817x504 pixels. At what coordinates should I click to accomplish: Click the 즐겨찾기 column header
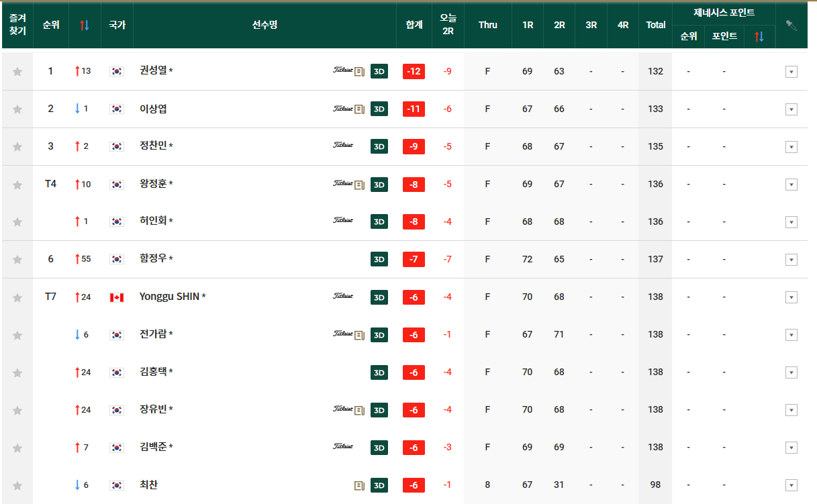point(17,25)
